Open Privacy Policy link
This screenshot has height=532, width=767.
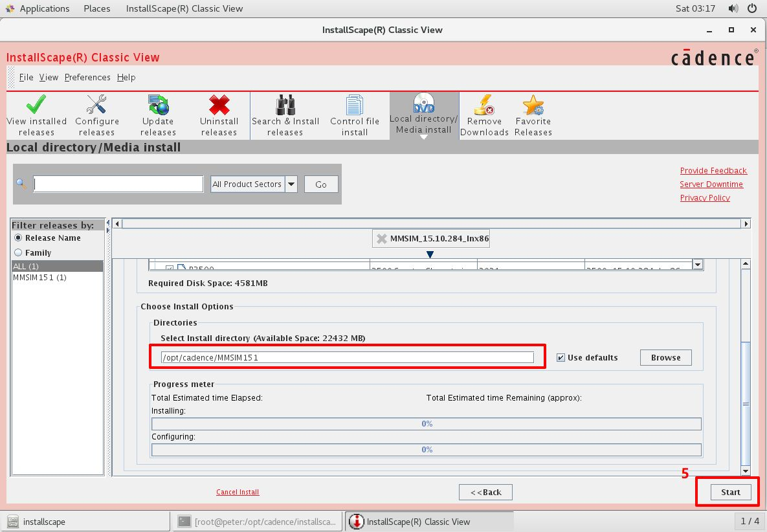(705, 198)
